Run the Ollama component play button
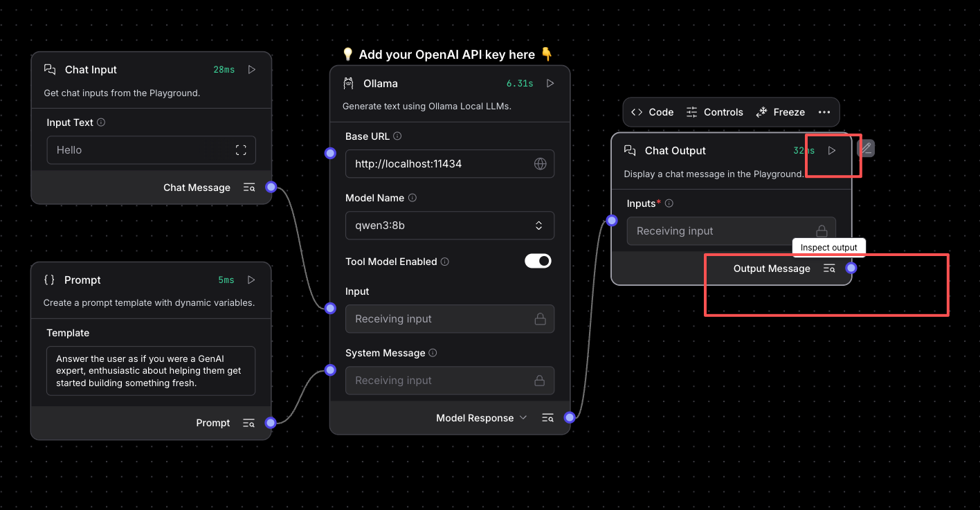Screen dimensions: 980x510 [550, 84]
